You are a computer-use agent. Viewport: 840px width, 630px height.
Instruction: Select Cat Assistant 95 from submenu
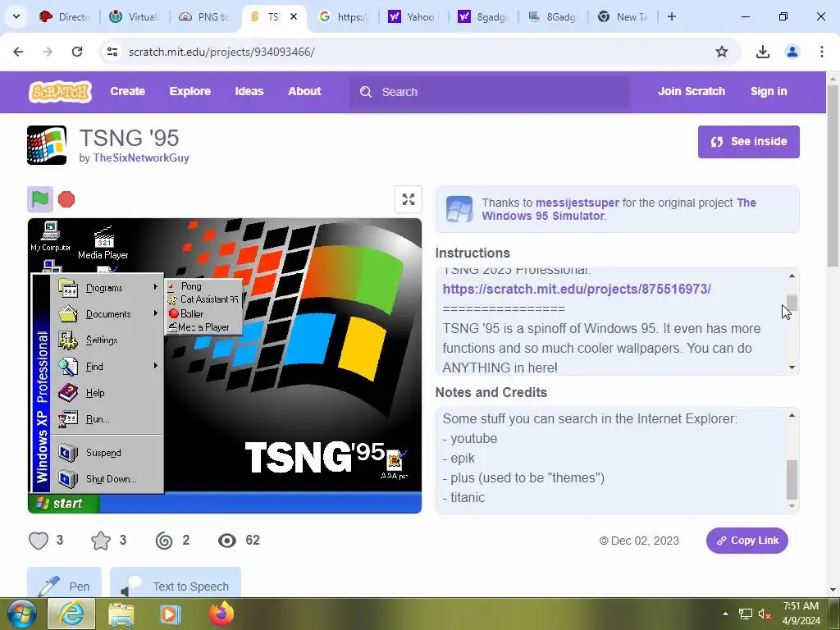point(203,299)
